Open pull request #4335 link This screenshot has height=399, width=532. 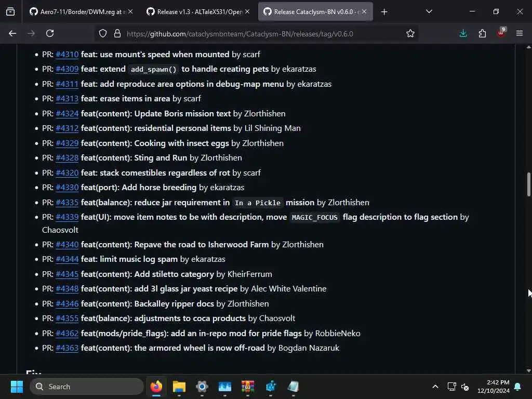click(x=67, y=203)
